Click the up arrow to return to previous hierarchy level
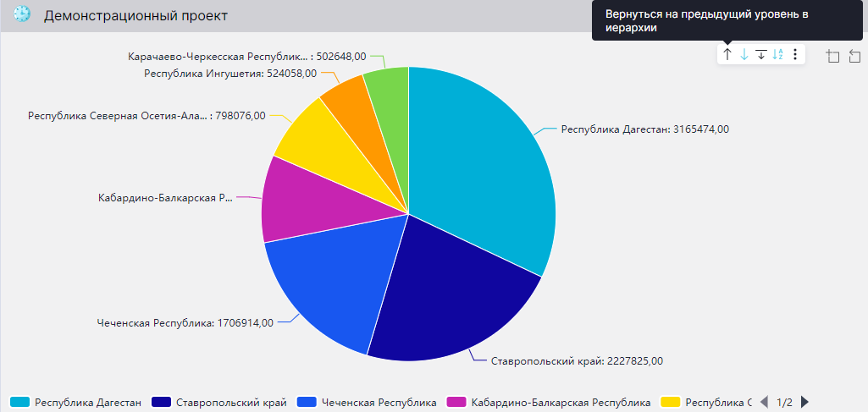868x412 pixels. 727,55
